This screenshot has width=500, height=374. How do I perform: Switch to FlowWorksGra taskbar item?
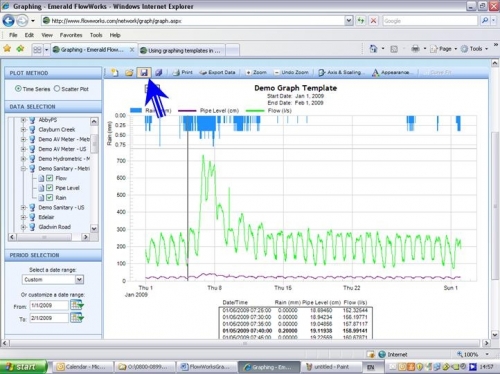pyautogui.click(x=206, y=367)
